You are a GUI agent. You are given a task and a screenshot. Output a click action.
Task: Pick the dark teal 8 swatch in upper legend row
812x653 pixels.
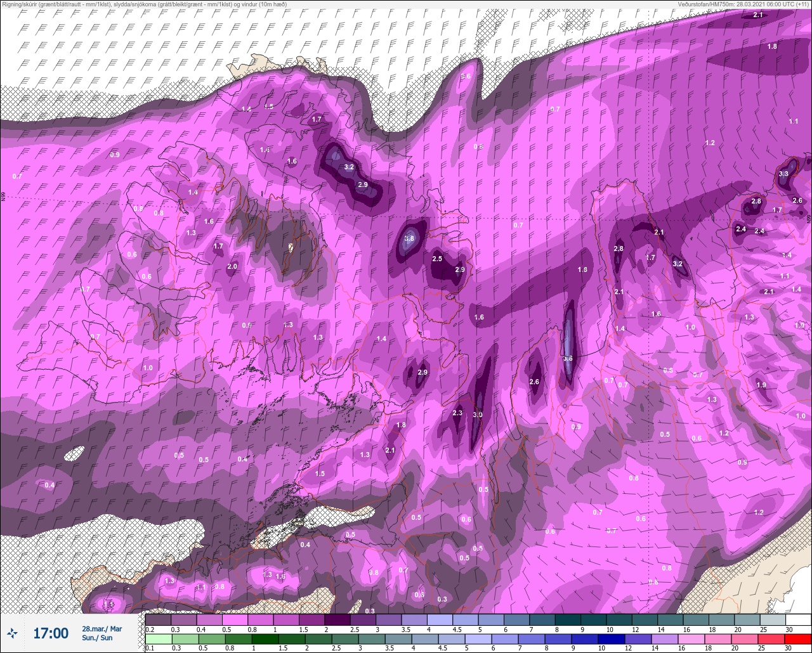tap(568, 619)
